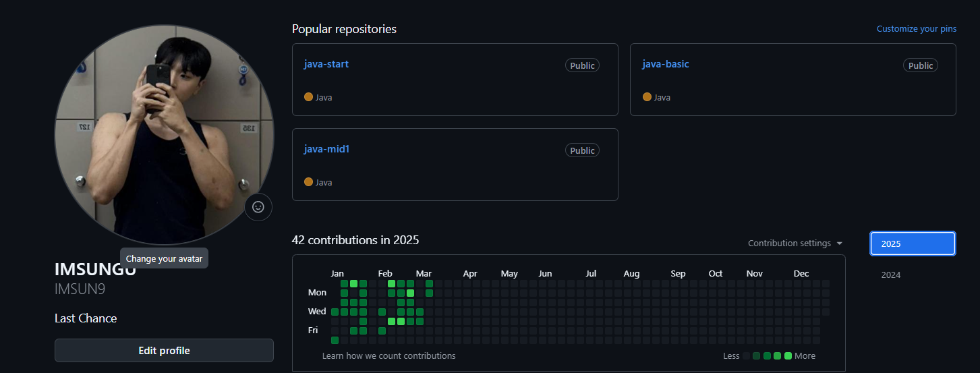
Task: Click the Public badge on java-basic
Action: [920, 65]
